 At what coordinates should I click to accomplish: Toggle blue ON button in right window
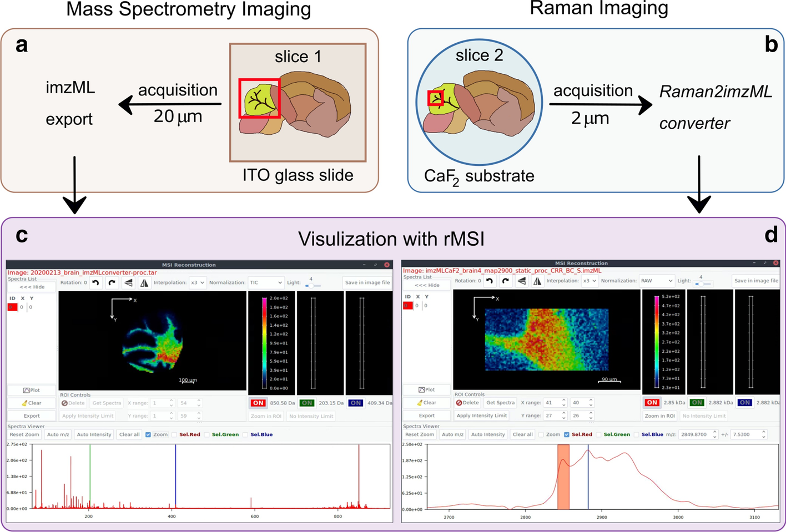point(745,403)
